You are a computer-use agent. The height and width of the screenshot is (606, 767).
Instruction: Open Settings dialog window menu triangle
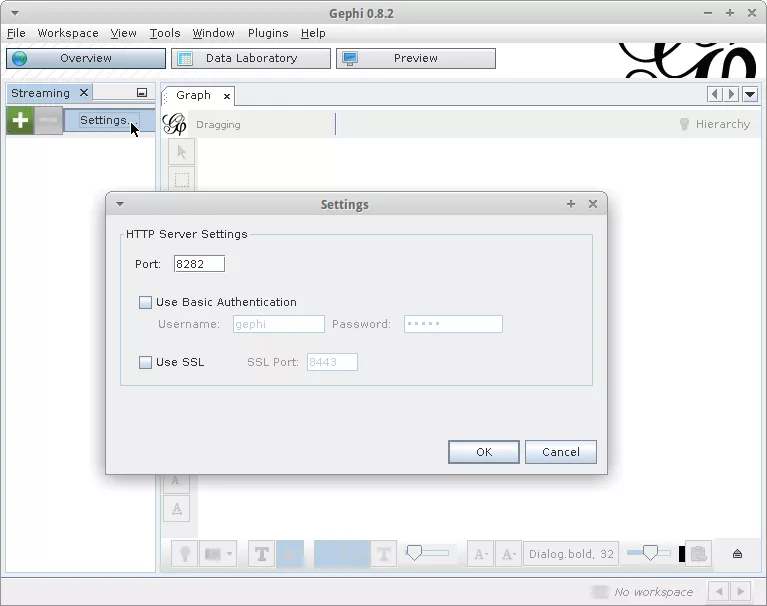point(120,204)
